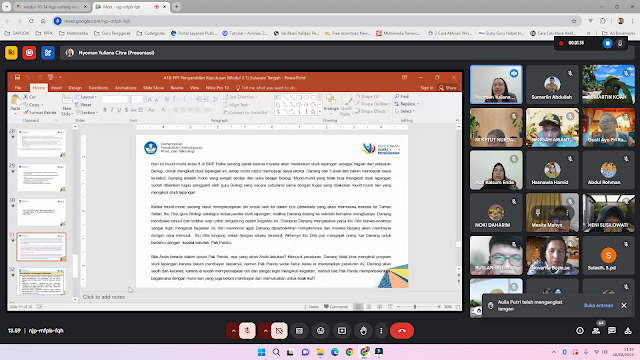Toggle Comments button in status bar

pyautogui.click(x=336, y=307)
